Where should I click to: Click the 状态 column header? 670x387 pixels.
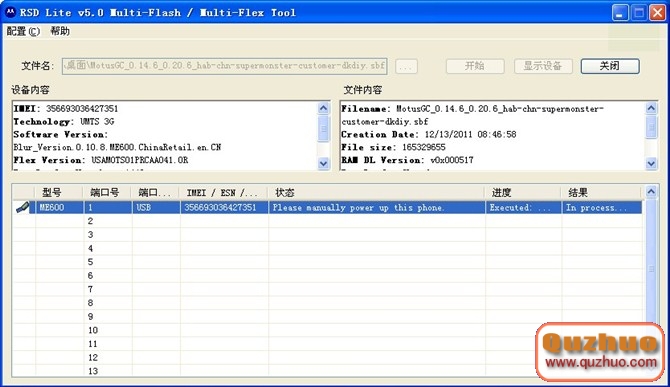click(x=376, y=193)
